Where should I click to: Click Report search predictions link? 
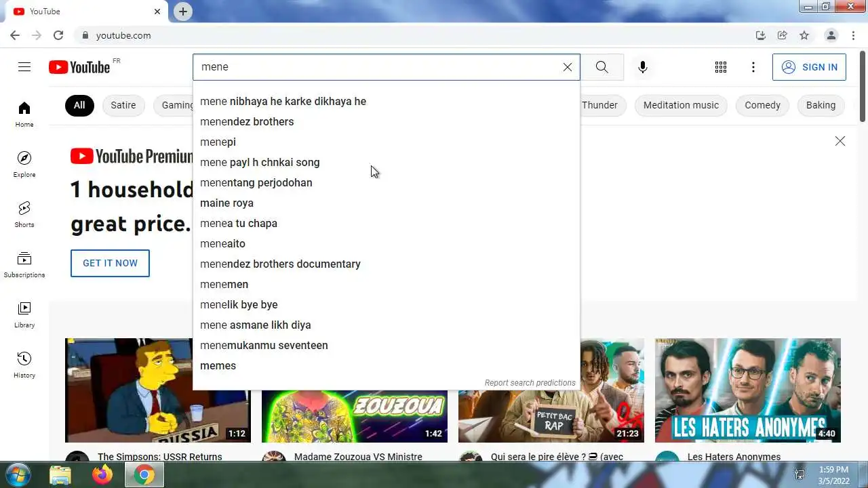[x=530, y=383]
